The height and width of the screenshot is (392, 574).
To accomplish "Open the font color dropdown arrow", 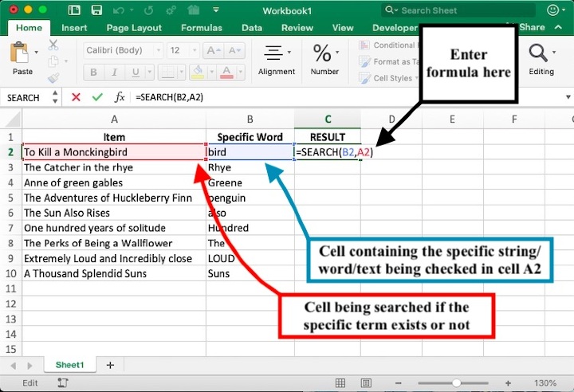I will [240, 72].
